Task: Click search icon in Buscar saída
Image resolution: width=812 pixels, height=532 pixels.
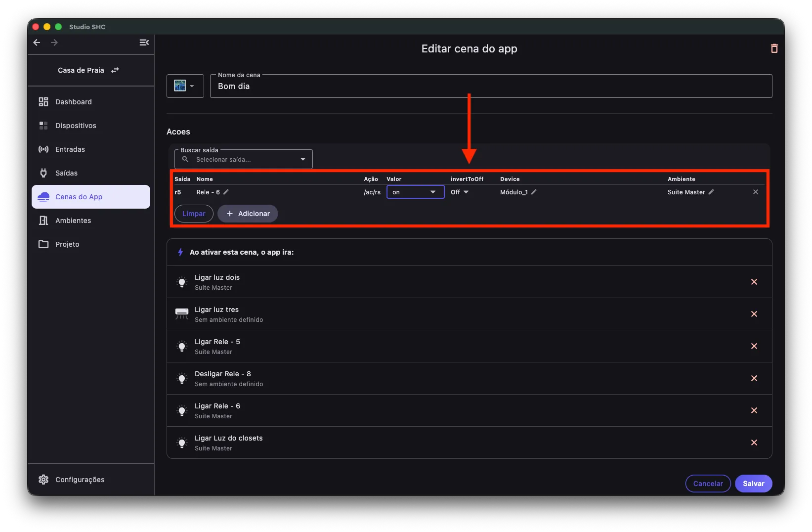Action: [185, 159]
